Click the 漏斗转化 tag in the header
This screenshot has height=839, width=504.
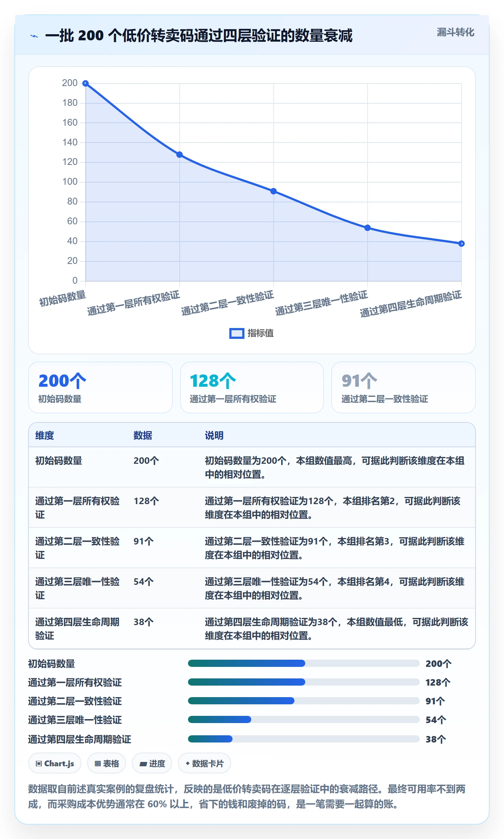(455, 32)
